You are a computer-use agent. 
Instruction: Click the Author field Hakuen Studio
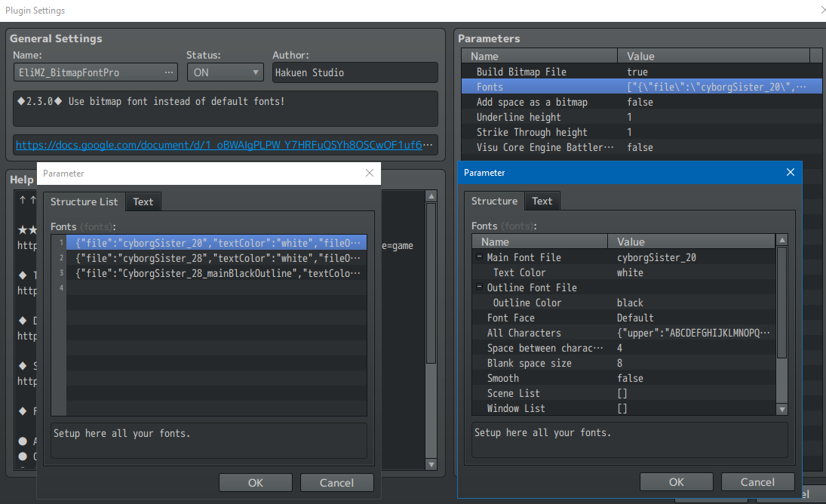coord(355,72)
